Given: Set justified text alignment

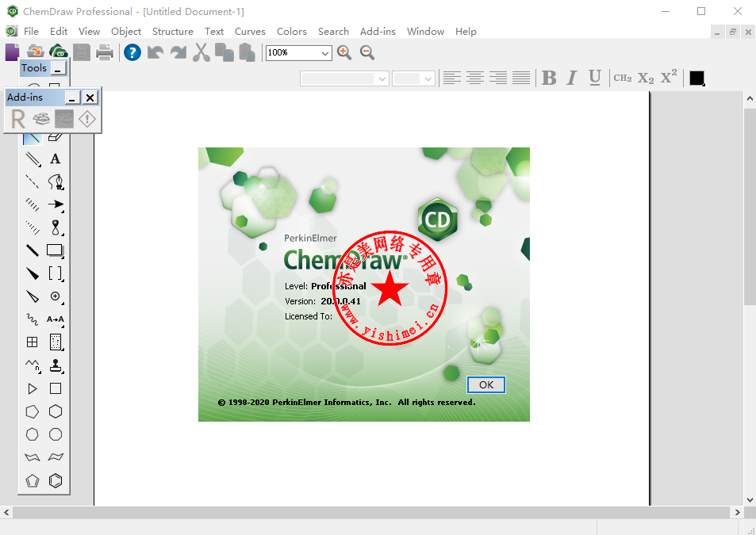Looking at the screenshot, I should 521,78.
